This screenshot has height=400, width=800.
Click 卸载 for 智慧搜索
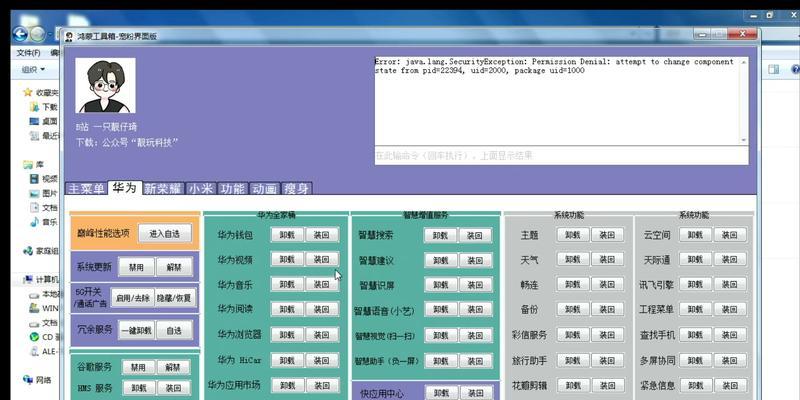(x=441, y=235)
